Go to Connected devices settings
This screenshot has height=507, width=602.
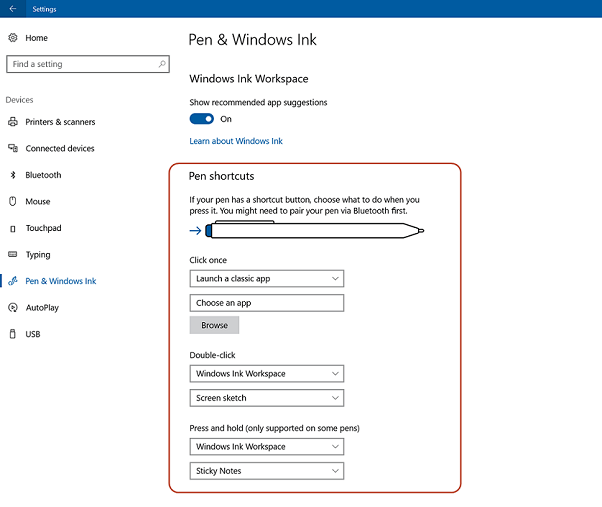click(x=60, y=149)
